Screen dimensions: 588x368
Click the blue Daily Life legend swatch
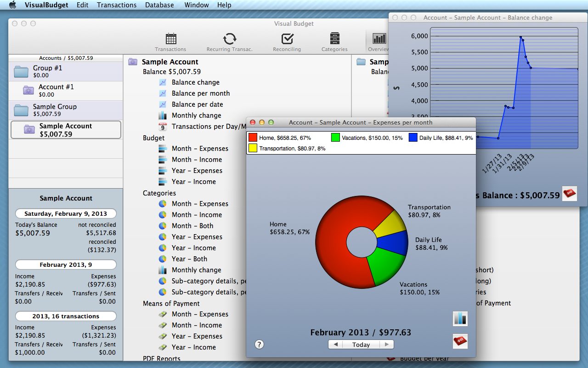click(413, 138)
